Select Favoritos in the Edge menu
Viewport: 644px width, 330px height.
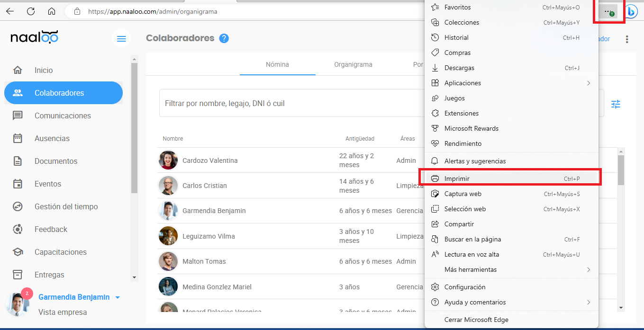coord(511,7)
